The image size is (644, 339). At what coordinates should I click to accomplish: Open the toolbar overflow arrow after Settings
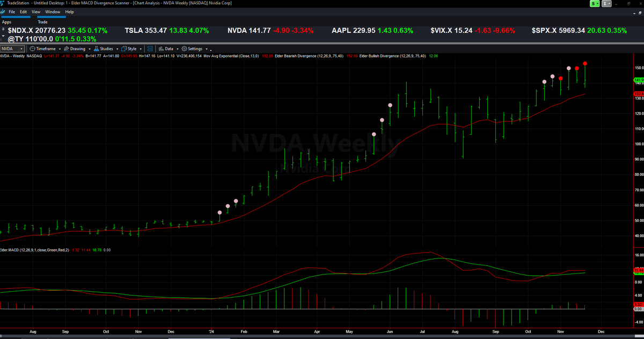coord(211,49)
